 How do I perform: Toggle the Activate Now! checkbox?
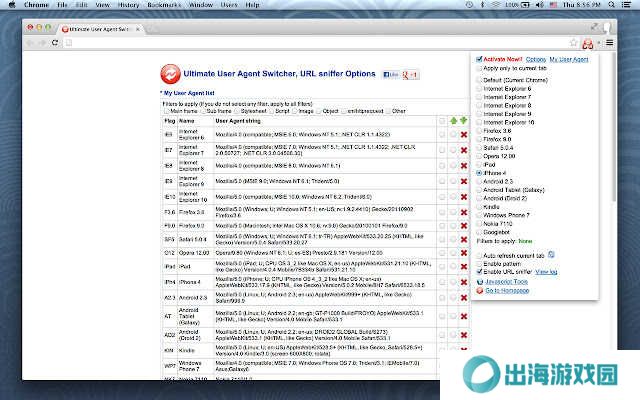coord(479,60)
